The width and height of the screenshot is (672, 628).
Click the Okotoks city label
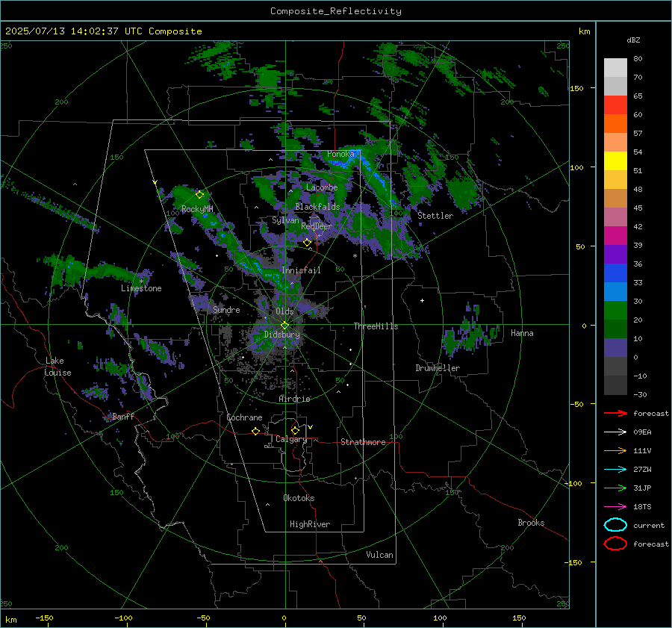(299, 498)
